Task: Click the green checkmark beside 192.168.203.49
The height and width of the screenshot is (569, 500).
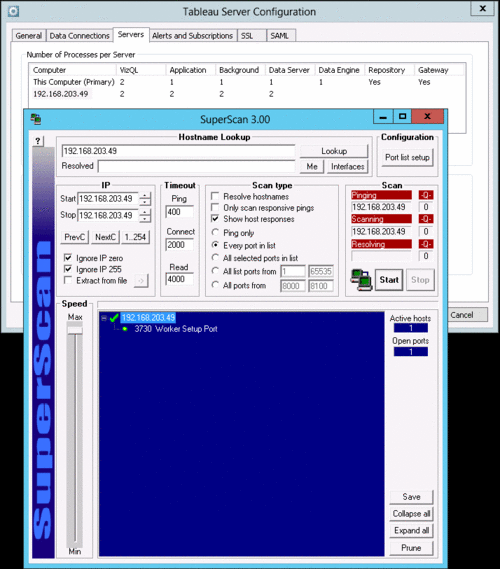Action: (x=114, y=318)
